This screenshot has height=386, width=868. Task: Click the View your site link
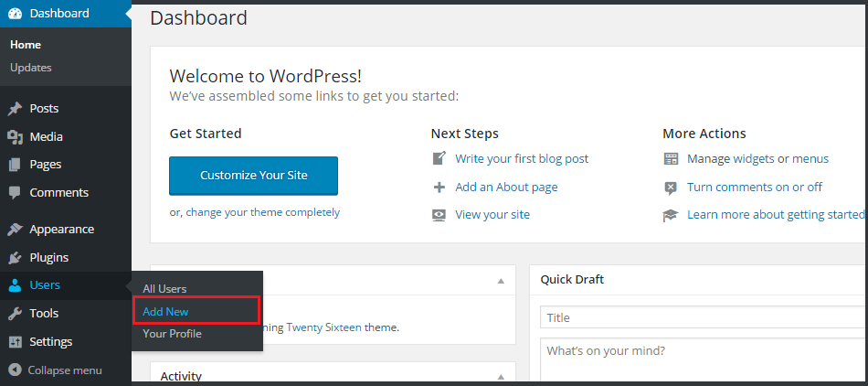(492, 215)
